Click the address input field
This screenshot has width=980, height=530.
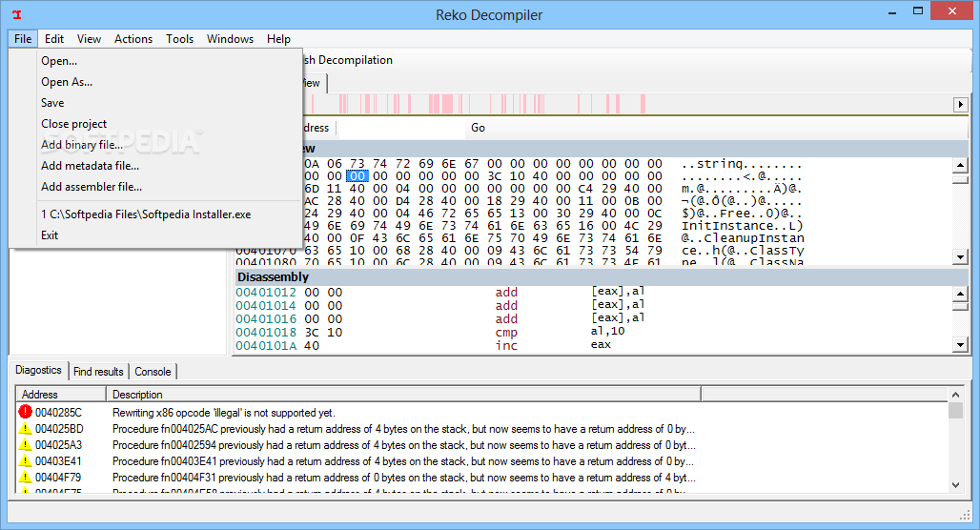coord(400,128)
